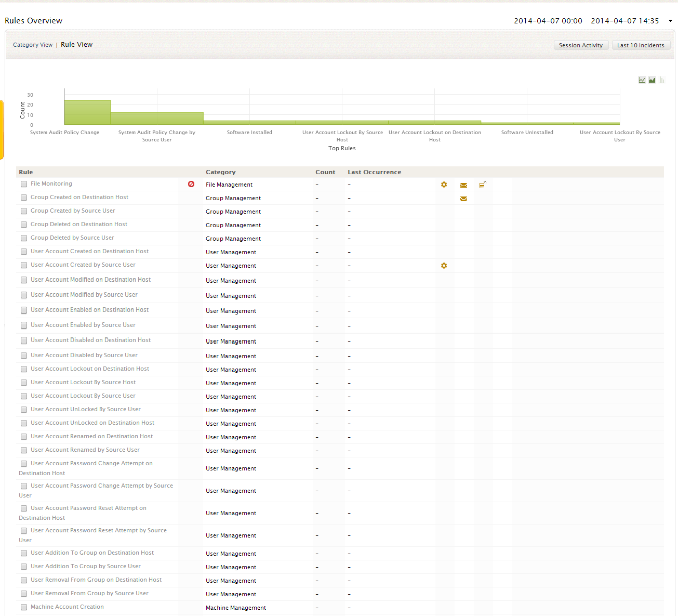The width and height of the screenshot is (678, 616).
Task: Click the 'Rules Overview' page heading
Action: click(34, 21)
